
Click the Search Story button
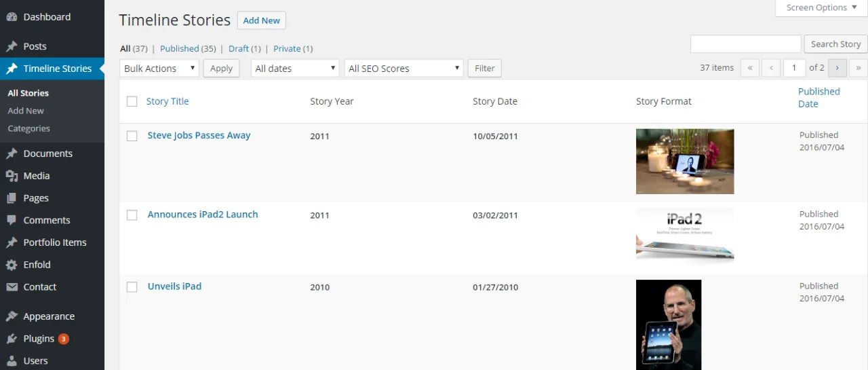tap(835, 44)
